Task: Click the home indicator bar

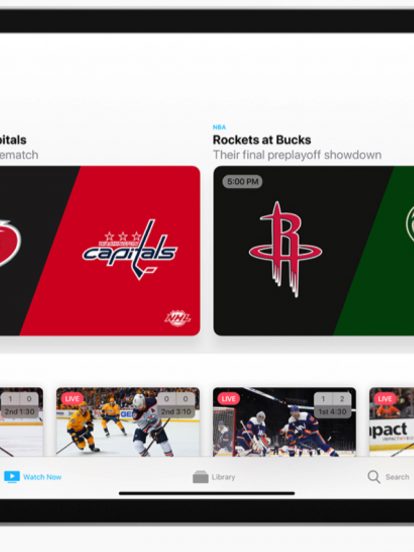Action: pos(207,493)
